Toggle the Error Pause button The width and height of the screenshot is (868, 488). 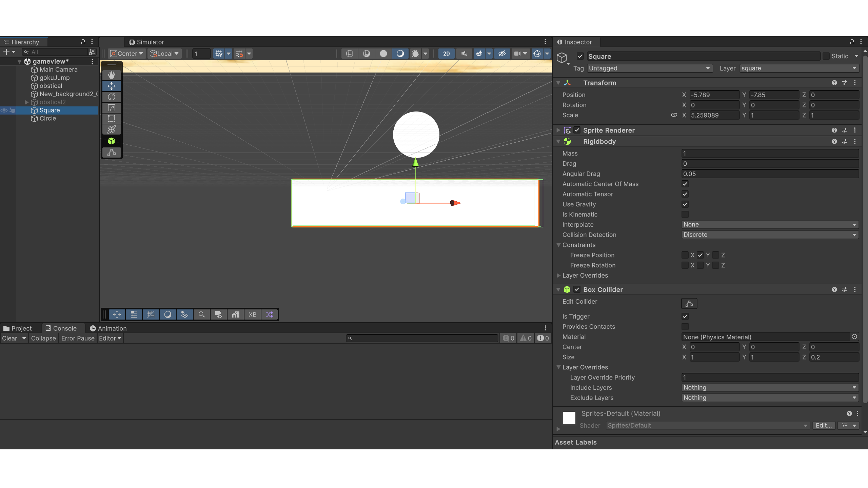click(x=78, y=339)
